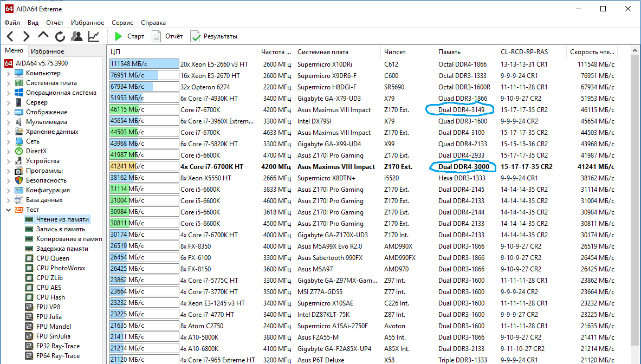Click the Безопасность shield icon
This screenshot has height=364, width=641.
tap(19, 180)
